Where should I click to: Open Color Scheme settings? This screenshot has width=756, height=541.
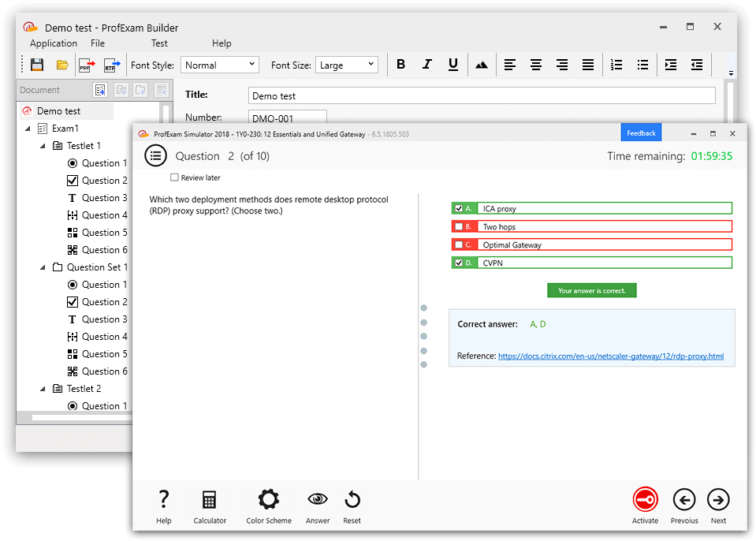pyautogui.click(x=269, y=506)
